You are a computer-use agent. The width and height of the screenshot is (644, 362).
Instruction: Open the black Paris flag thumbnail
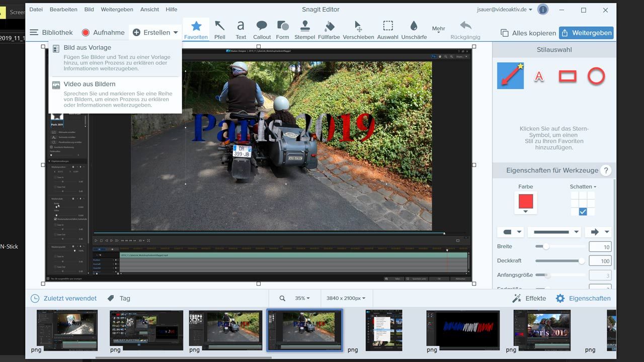click(463, 329)
